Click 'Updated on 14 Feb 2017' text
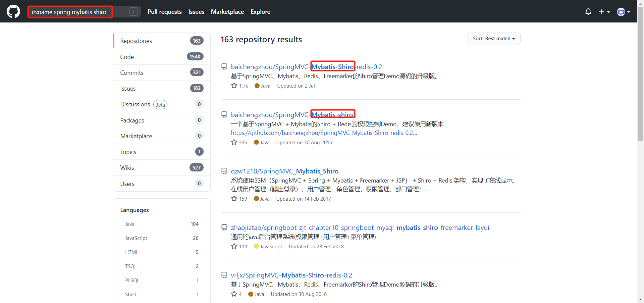The image size is (644, 303). coord(304,199)
